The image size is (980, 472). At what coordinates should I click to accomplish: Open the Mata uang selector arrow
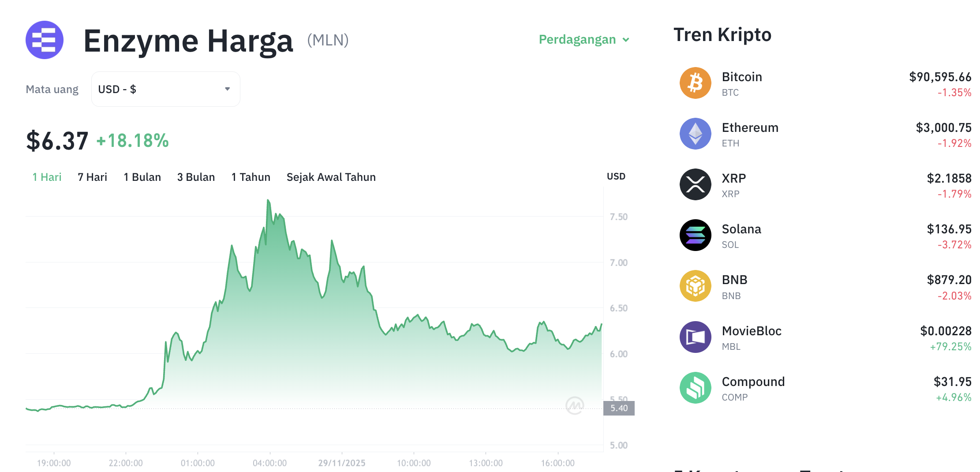228,89
